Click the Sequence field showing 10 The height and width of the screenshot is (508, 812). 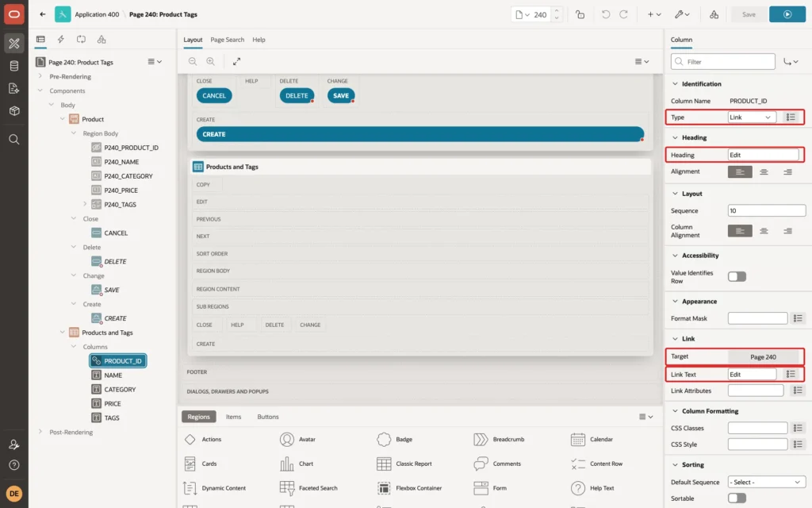pyautogui.click(x=767, y=210)
